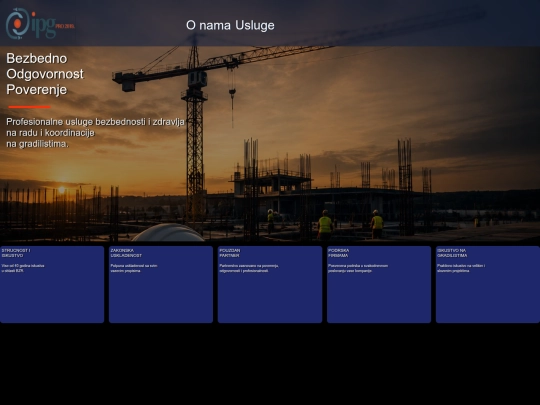Select the 'Stručnost i iskustvo' card
540x405 pixels.
tap(52, 284)
